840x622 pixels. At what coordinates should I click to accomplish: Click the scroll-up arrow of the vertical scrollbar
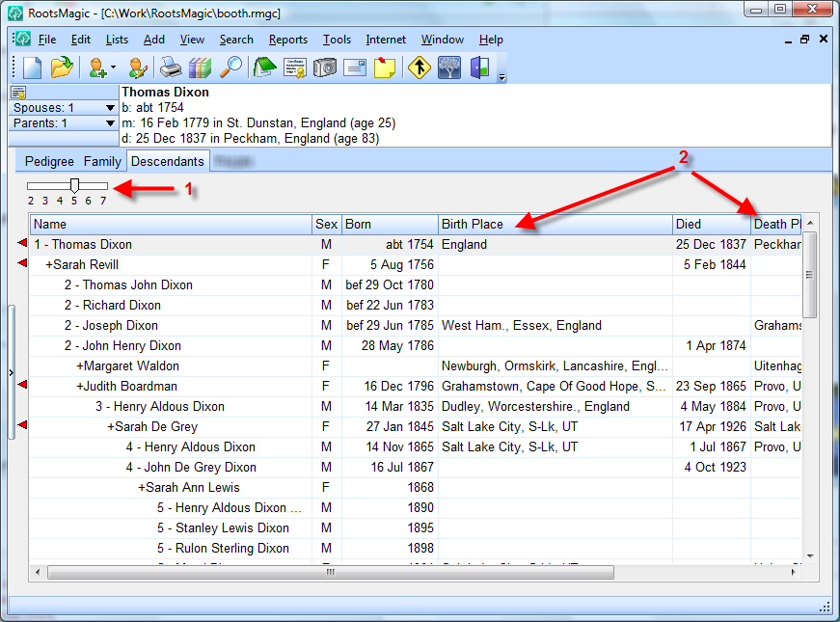[x=810, y=223]
